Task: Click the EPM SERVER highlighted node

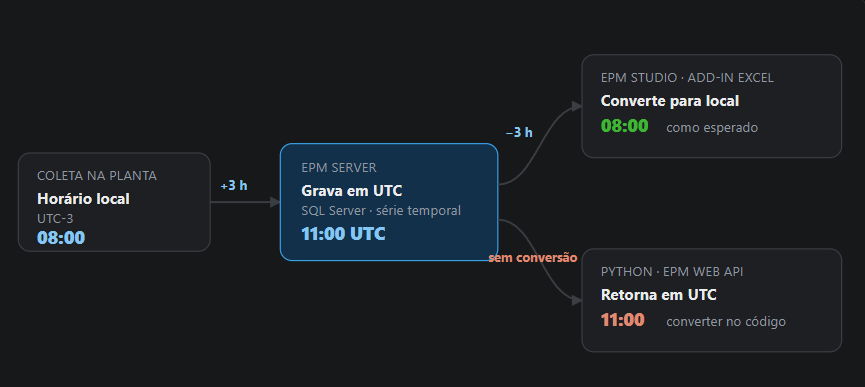Action: pos(389,202)
